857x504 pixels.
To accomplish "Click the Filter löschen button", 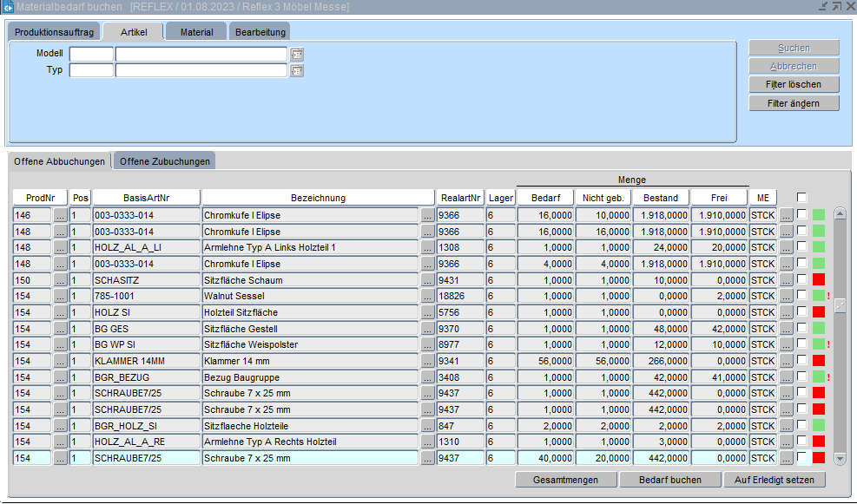I will pos(794,85).
